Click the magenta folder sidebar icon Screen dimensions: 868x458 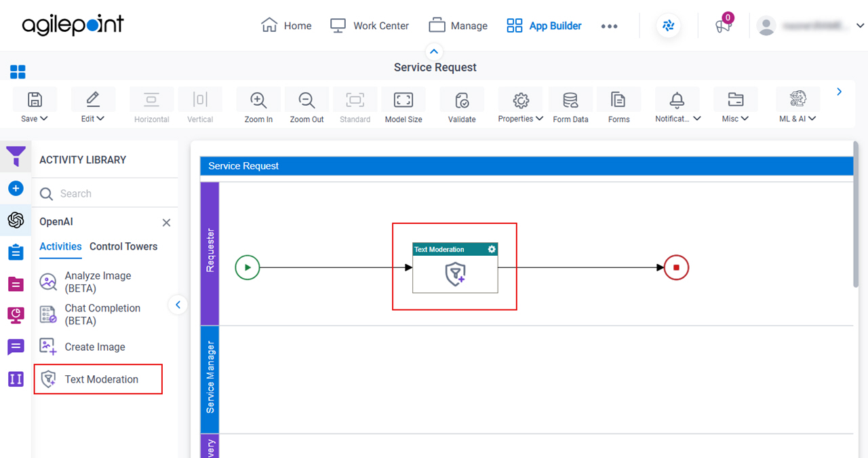coord(16,284)
